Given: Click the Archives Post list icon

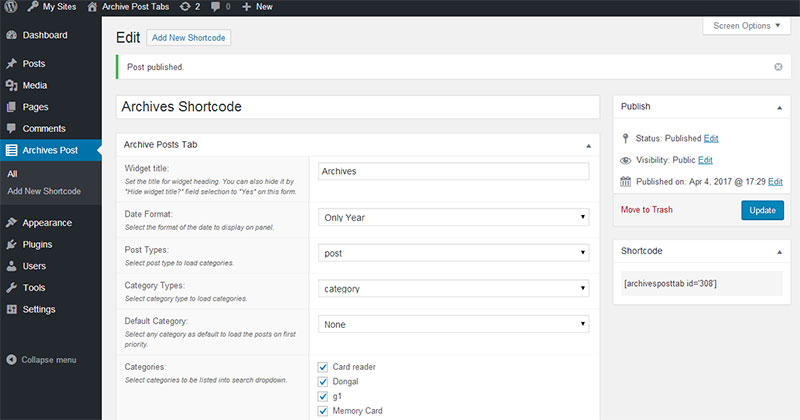Looking at the screenshot, I should point(11,150).
